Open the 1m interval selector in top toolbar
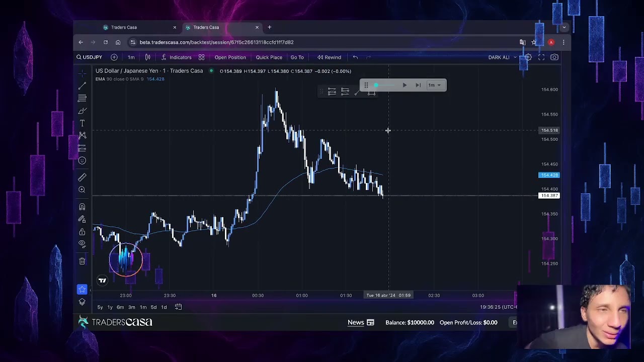 tap(131, 57)
